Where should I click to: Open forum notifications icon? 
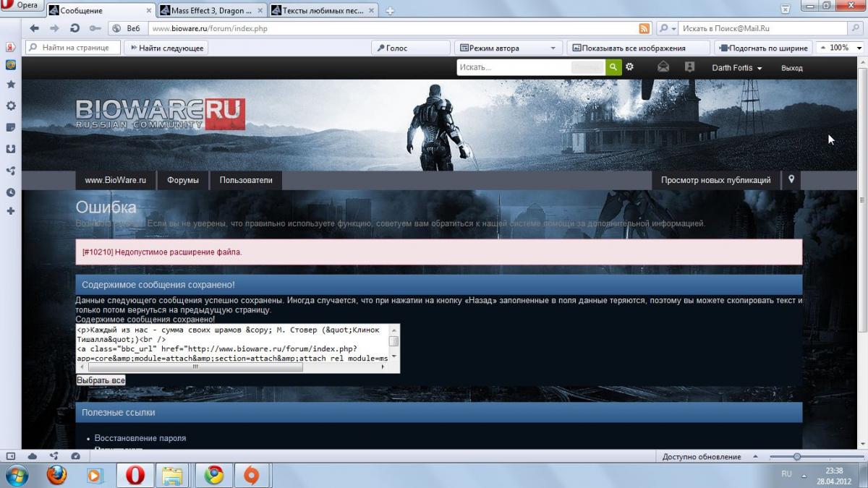coord(689,67)
